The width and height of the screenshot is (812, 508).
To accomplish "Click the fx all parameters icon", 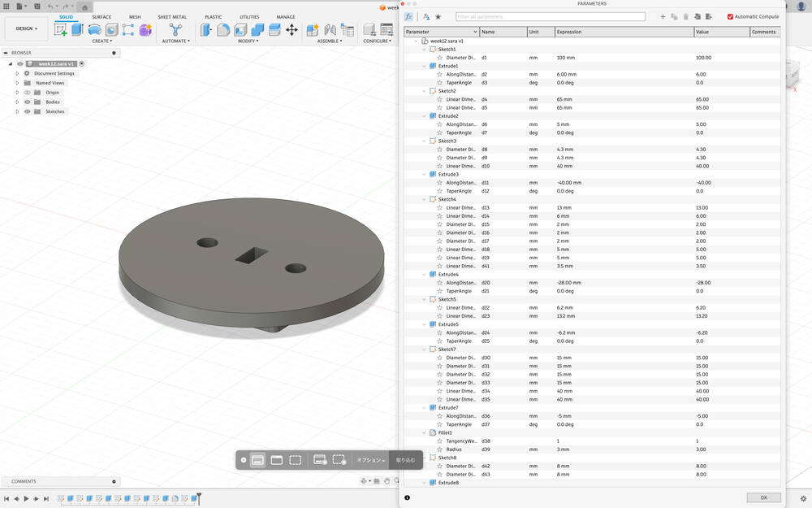I will click(x=408, y=16).
